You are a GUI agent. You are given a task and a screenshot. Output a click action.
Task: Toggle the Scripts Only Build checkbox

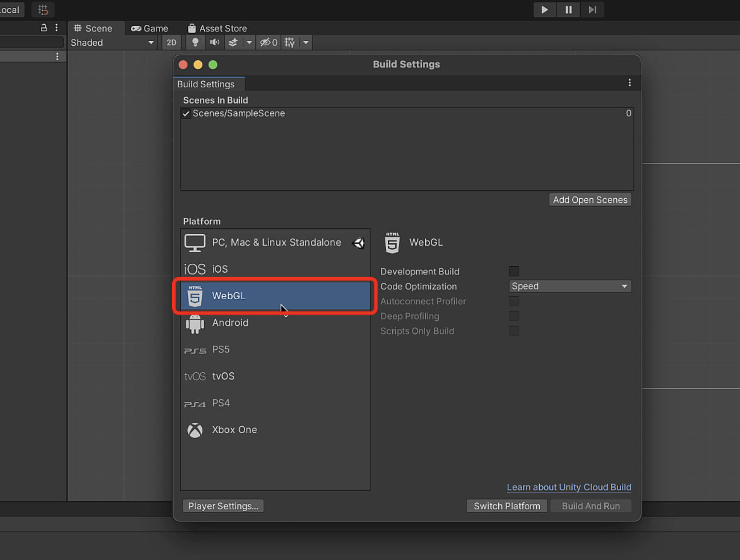click(514, 331)
